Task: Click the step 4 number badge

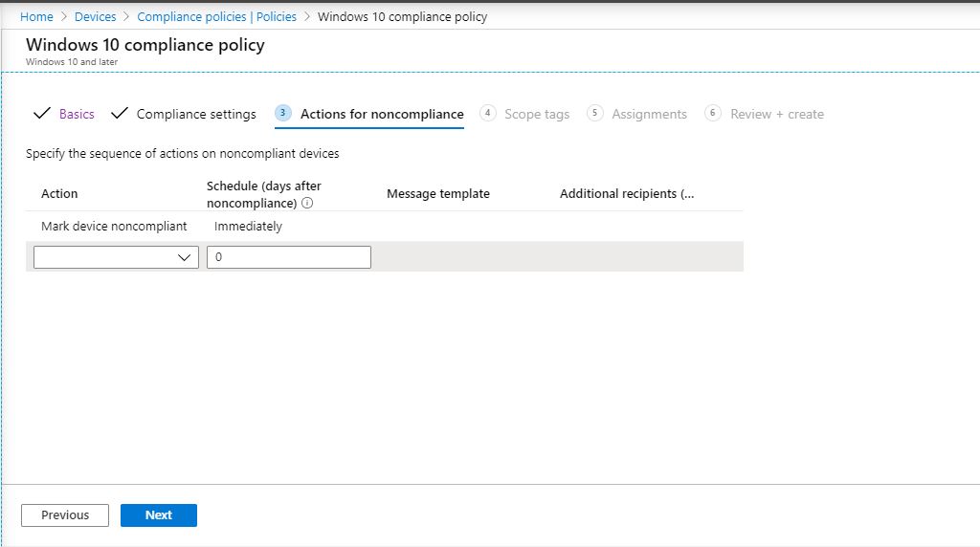Action: [487, 113]
